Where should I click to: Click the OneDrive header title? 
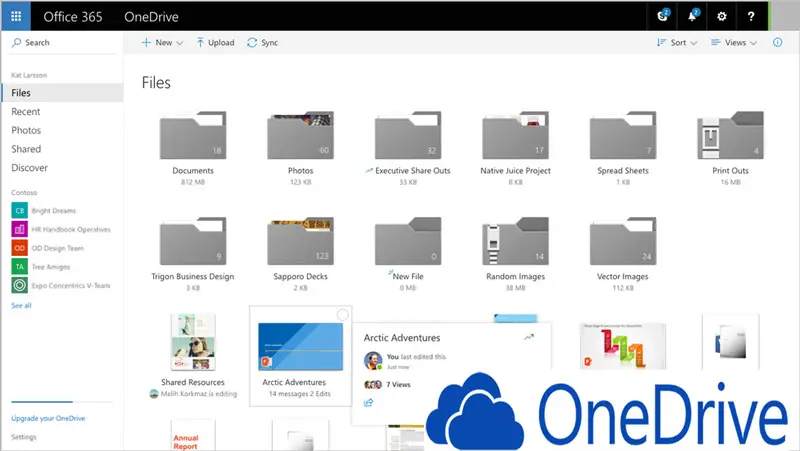click(x=152, y=17)
